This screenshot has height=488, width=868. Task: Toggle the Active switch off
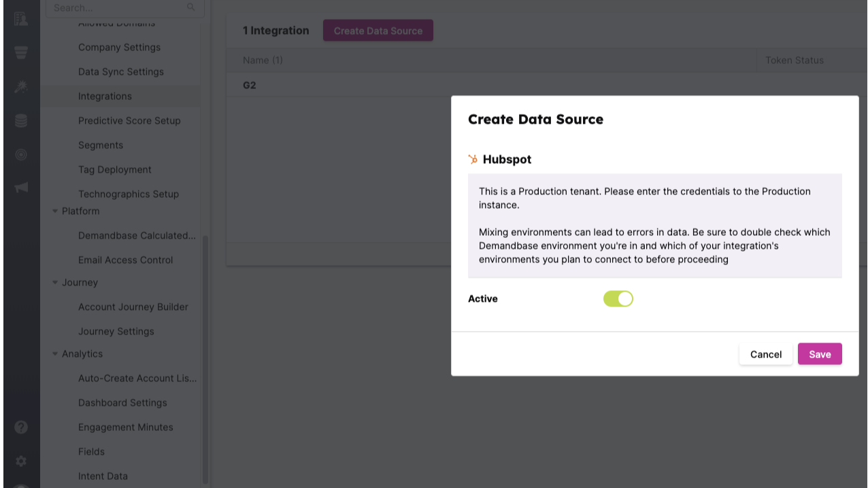click(618, 298)
